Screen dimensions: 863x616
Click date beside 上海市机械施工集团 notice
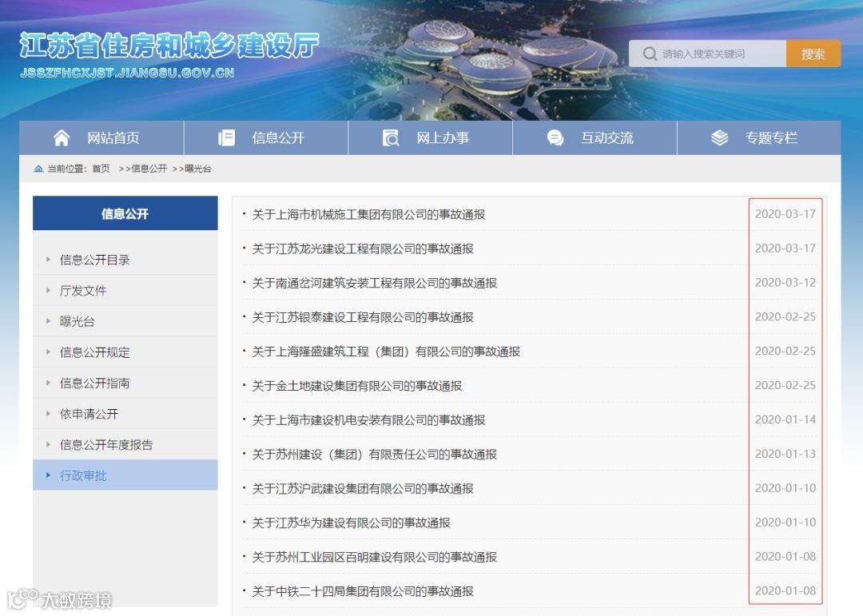[785, 213]
